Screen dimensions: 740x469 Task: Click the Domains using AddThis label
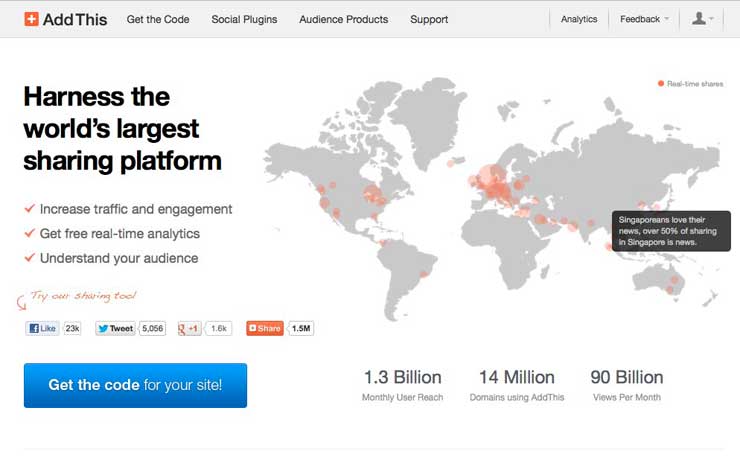click(x=517, y=397)
